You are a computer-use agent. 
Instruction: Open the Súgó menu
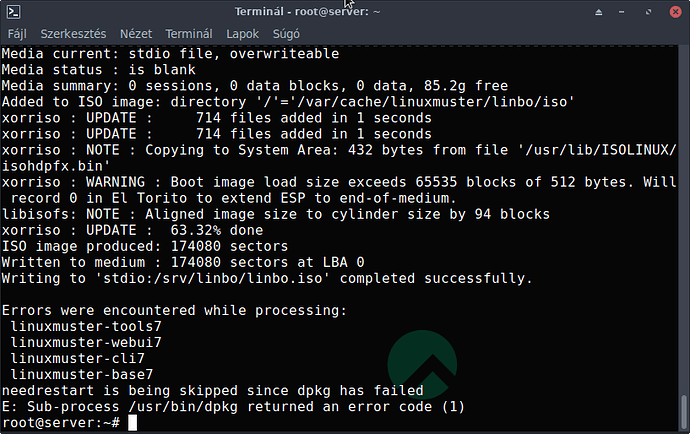coord(286,34)
